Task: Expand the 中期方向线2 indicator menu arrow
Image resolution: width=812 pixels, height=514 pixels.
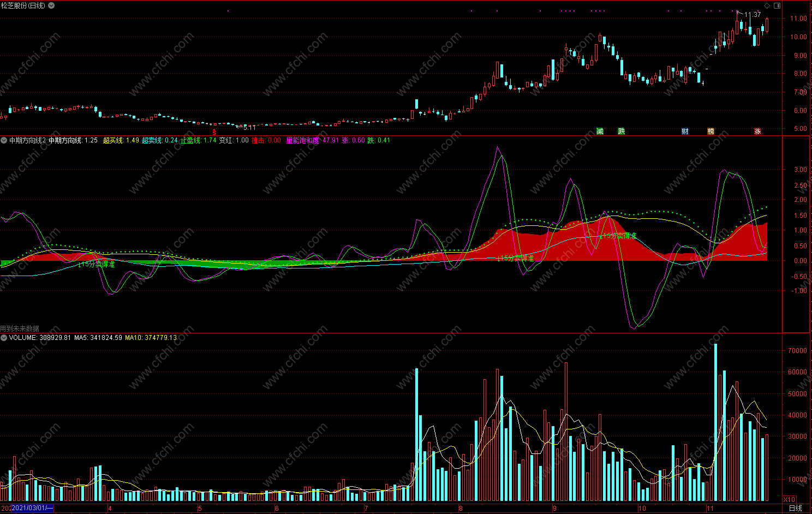Action: coord(4,140)
